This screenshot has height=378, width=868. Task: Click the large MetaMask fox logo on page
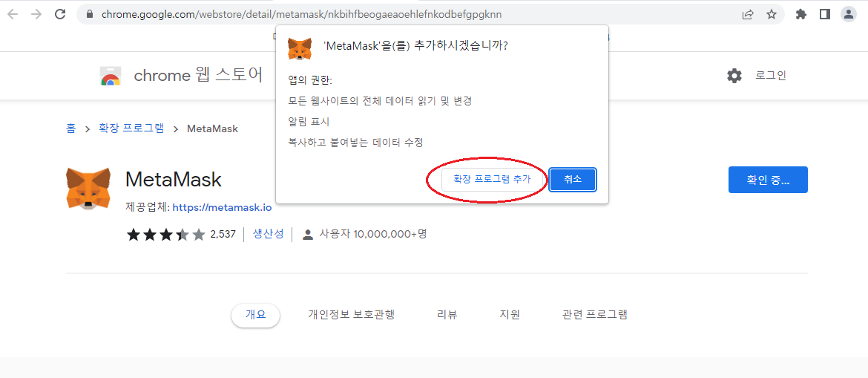coord(88,189)
